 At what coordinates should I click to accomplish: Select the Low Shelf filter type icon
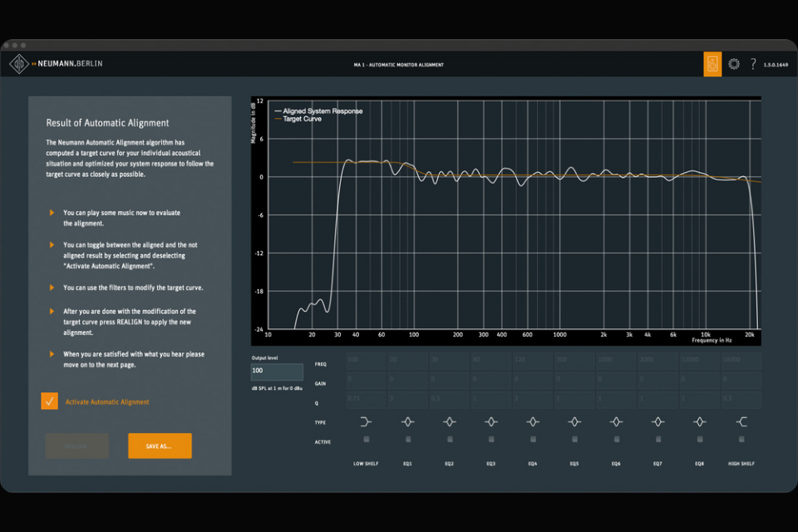pyautogui.click(x=366, y=421)
